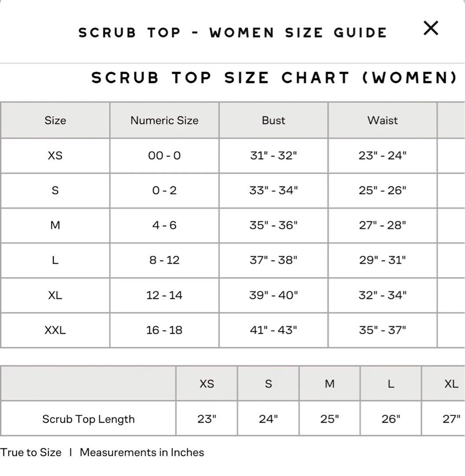Select the M size row label
Viewport: 465px width, 476px height.
[55, 225]
